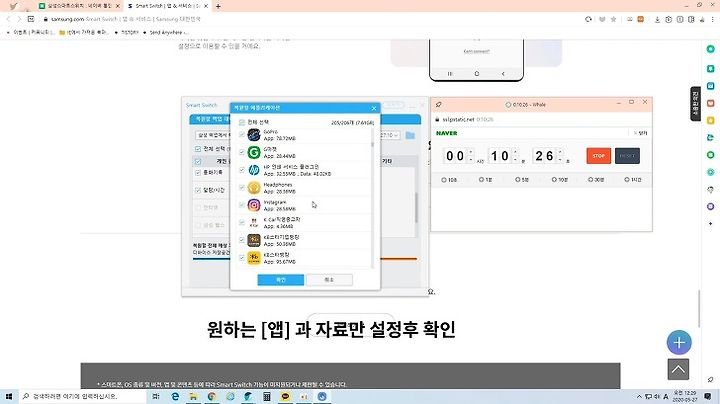Uncheck the G마켓 app checkbox
This screenshot has height=404, width=720.
[242, 152]
